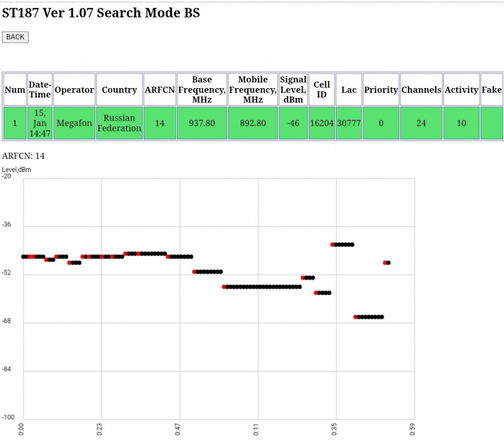This screenshot has height=441, width=504.
Task: Click the Priority column header
Action: click(380, 90)
